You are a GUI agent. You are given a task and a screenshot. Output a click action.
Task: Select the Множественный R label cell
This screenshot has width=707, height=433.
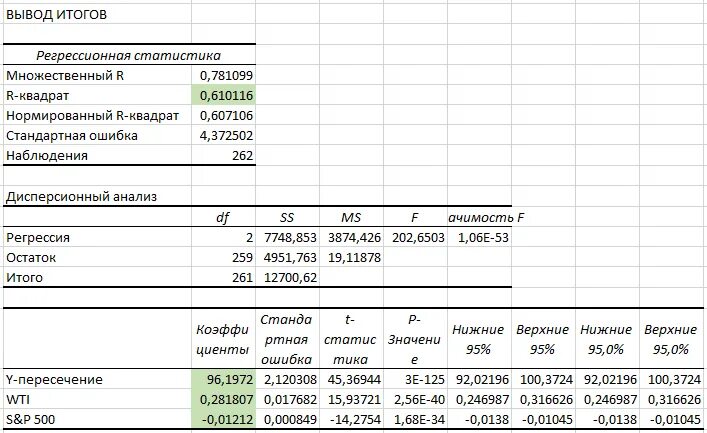pos(65,75)
